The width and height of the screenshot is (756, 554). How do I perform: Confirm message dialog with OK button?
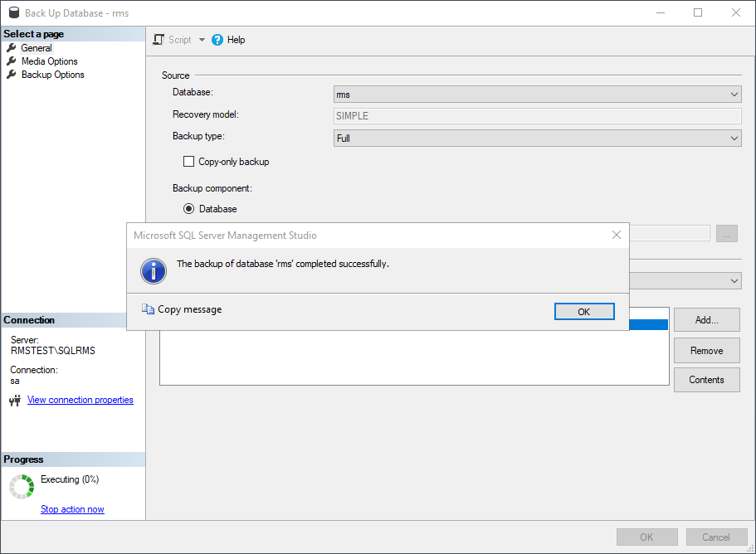point(584,312)
